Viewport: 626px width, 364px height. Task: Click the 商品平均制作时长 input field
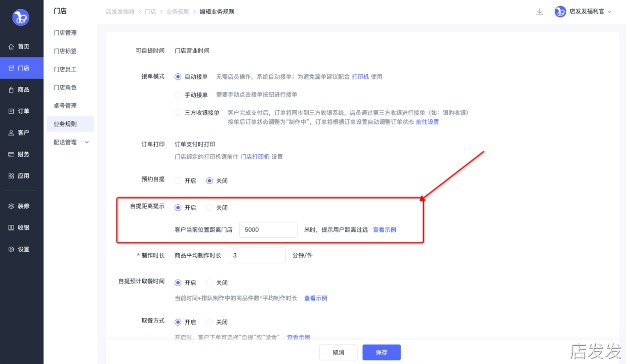click(257, 255)
